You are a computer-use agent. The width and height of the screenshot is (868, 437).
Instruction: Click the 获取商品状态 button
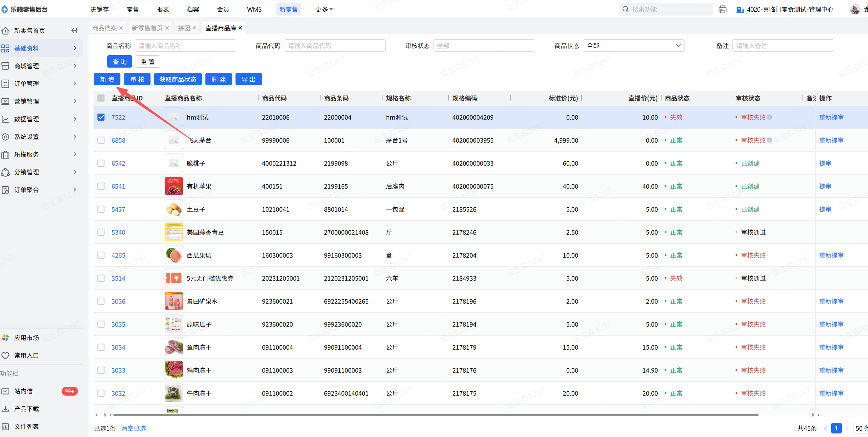[x=178, y=79]
